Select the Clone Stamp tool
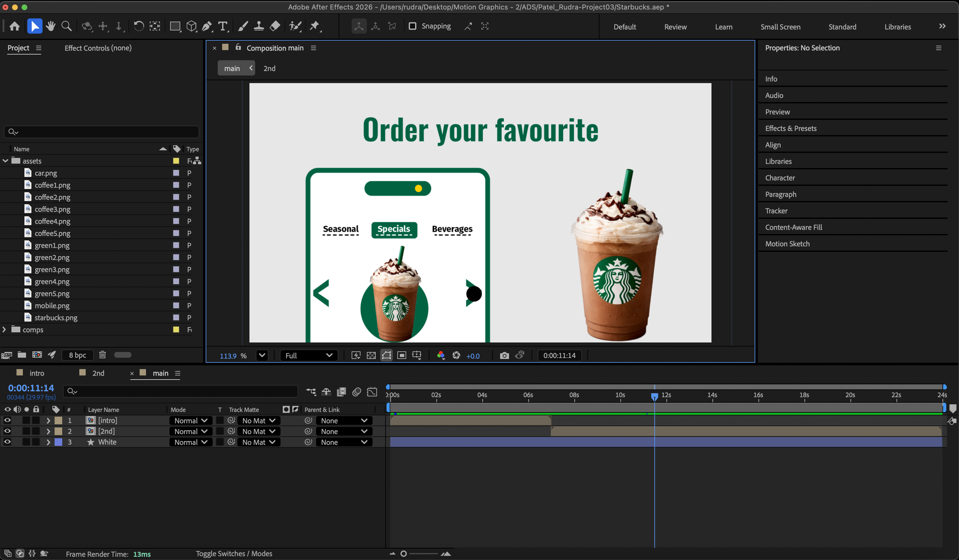959x560 pixels. coord(259,26)
